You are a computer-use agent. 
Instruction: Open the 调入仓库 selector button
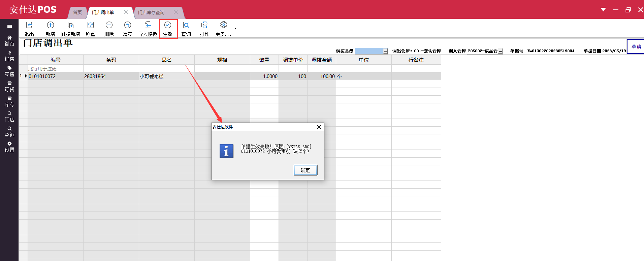[x=501, y=51]
